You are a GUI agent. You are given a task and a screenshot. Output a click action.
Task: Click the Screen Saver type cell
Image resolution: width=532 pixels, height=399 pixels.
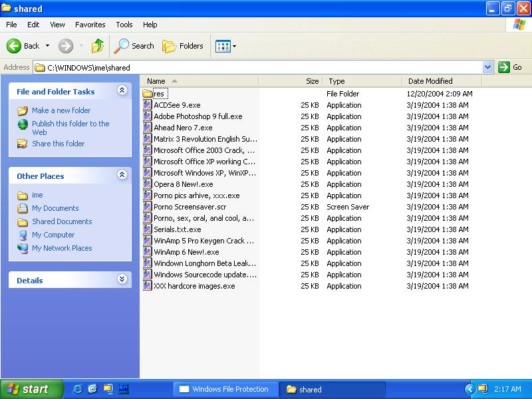(x=348, y=207)
